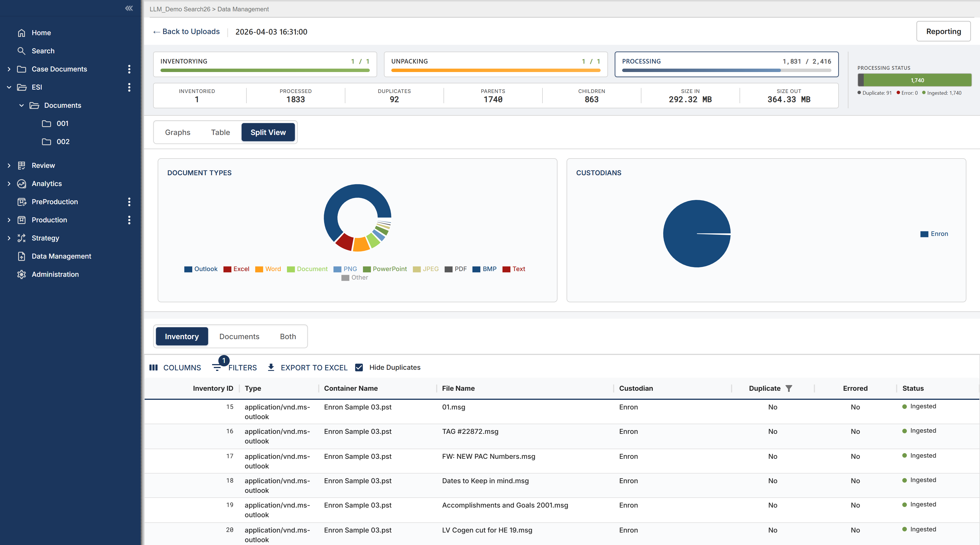Click the Administration gear icon
Image resolution: width=980 pixels, height=545 pixels.
tap(22, 274)
